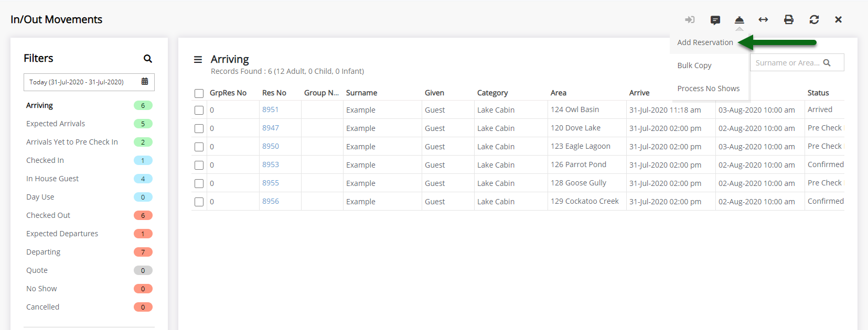The height and width of the screenshot is (330, 868).
Task: Sort by the Res No column header
Action: click(274, 93)
